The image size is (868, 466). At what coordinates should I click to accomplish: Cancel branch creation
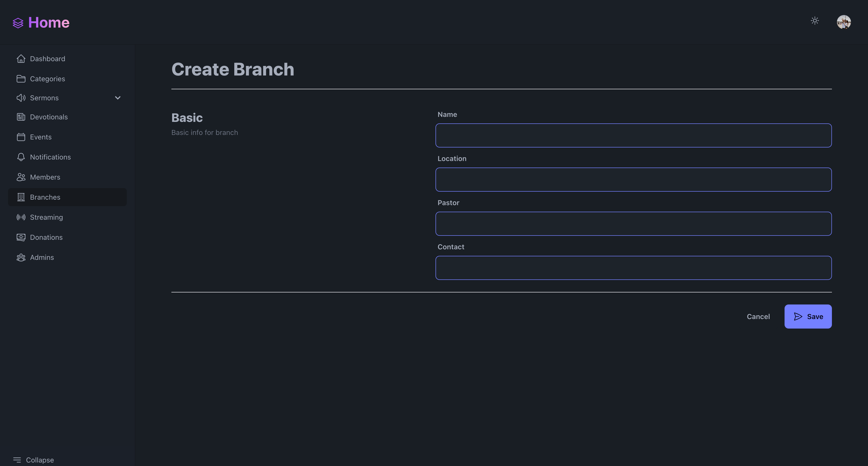pos(758,316)
